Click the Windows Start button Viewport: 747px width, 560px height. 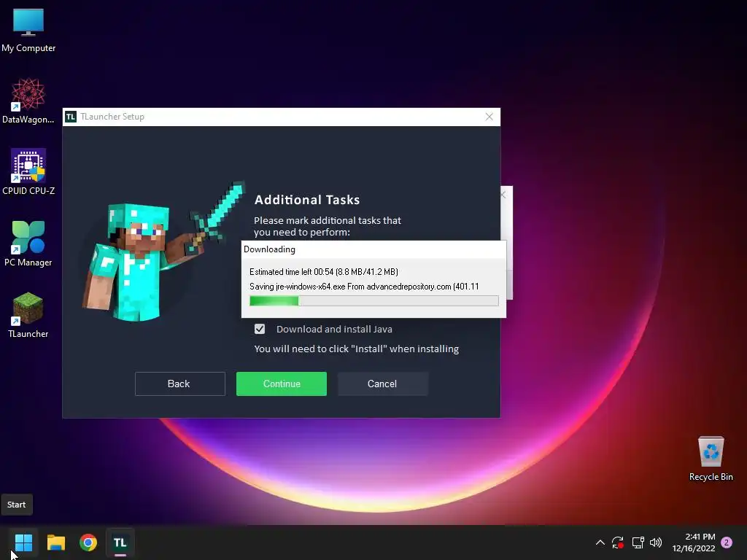point(23,542)
